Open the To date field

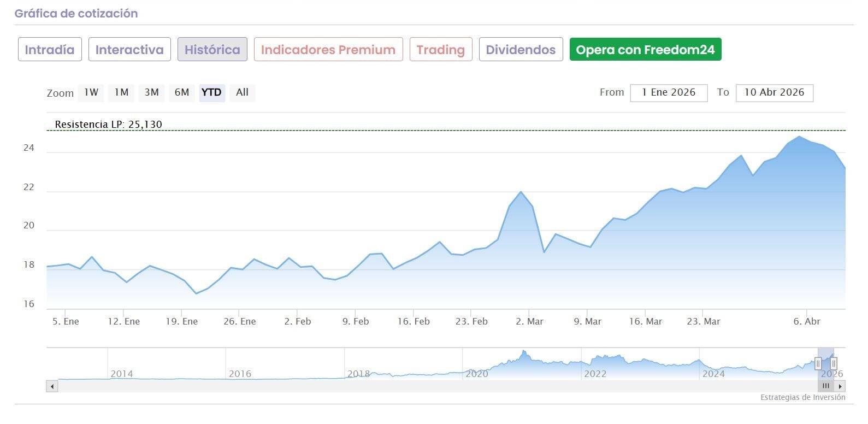(774, 92)
